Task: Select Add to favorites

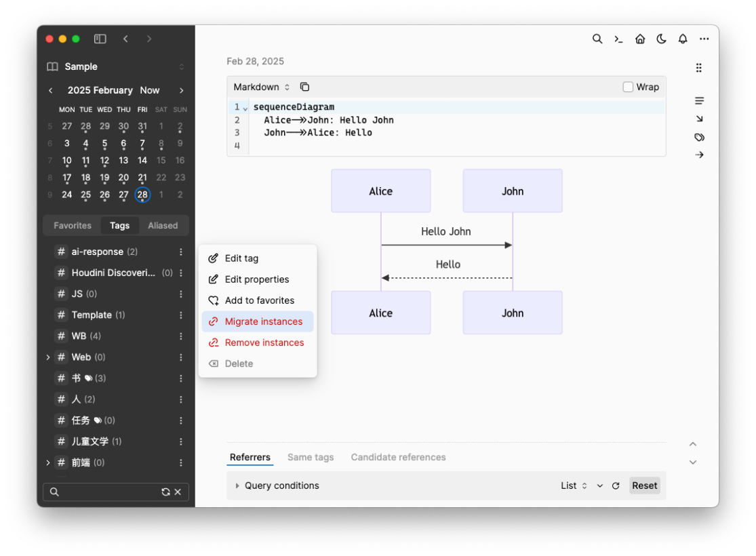Action: (x=258, y=300)
